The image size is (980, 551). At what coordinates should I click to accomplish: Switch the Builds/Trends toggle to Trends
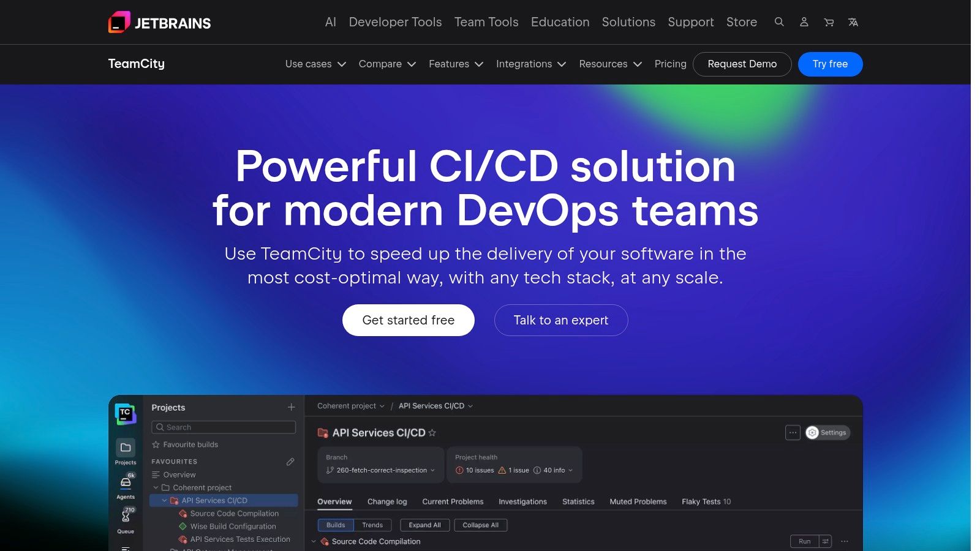(372, 525)
